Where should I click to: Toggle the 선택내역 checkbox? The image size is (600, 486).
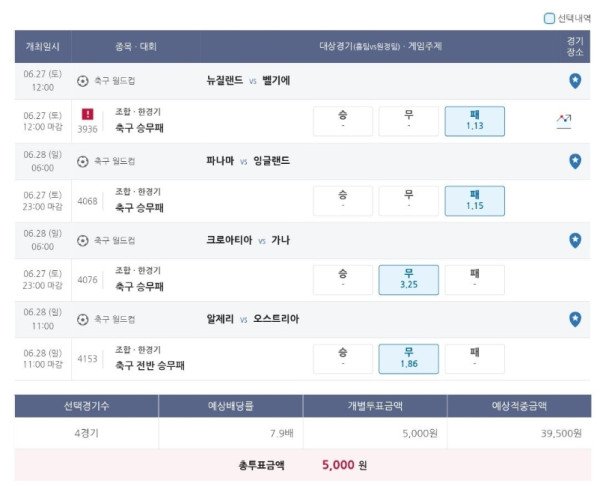[x=549, y=18]
